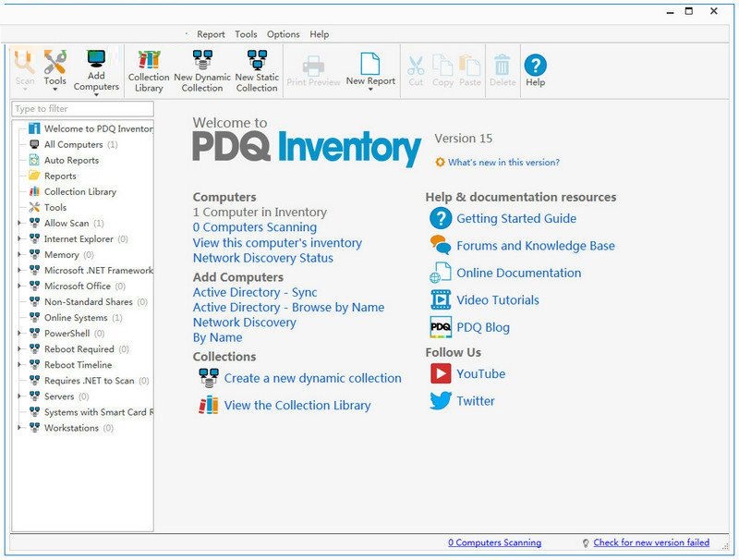Focus the "Type to filter" search box
The width and height of the screenshot is (739, 560).
(x=82, y=109)
